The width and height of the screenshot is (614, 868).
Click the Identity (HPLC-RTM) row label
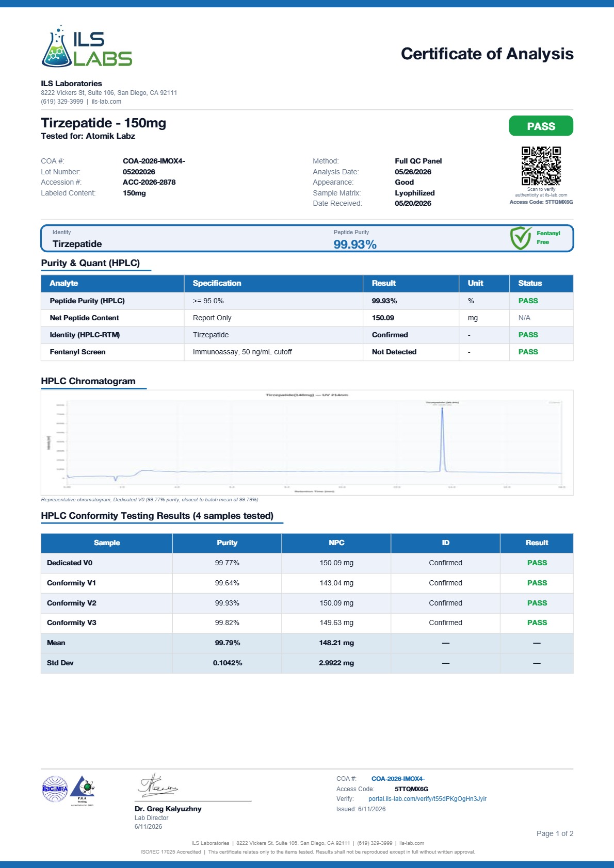click(x=85, y=335)
